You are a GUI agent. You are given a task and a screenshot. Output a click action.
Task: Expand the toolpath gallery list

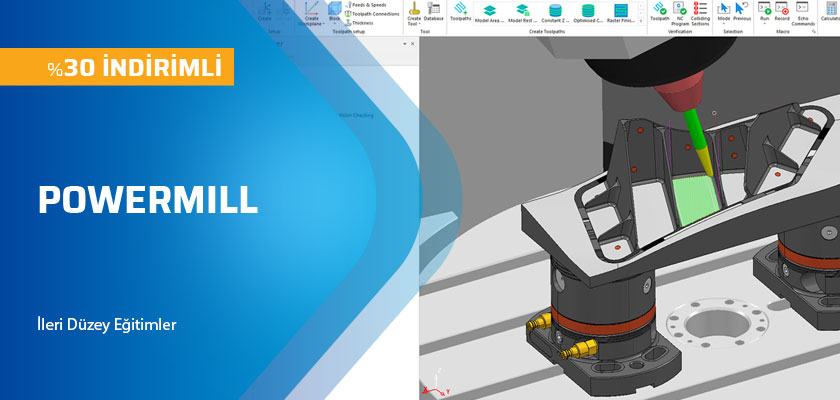640,20
